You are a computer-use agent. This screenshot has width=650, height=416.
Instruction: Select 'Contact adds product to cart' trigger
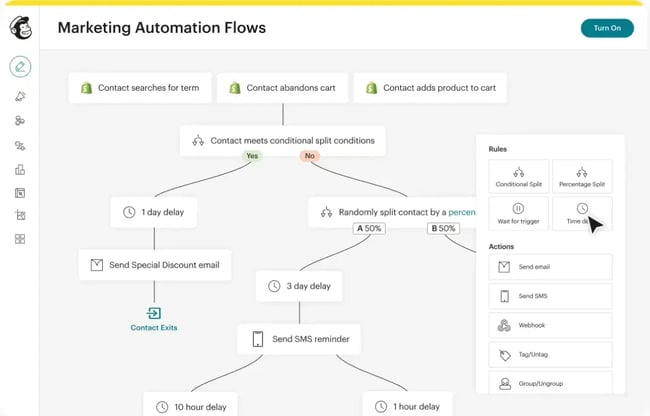[x=430, y=88]
